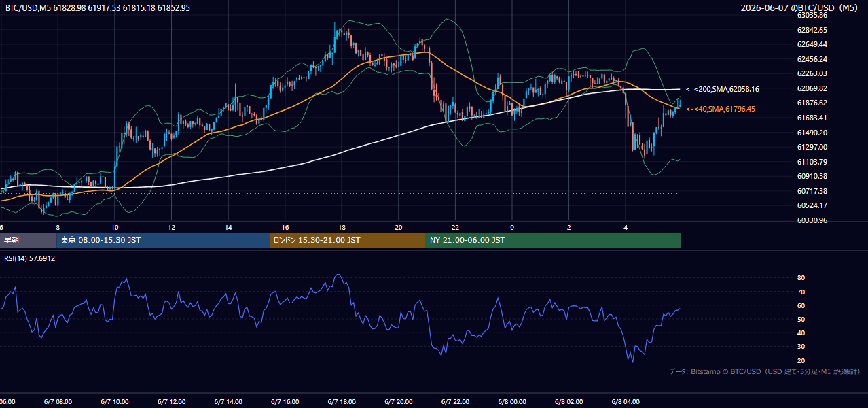Image resolution: width=868 pixels, height=408 pixels.
Task: Click hour label 10 under price chart
Action: tap(115, 228)
